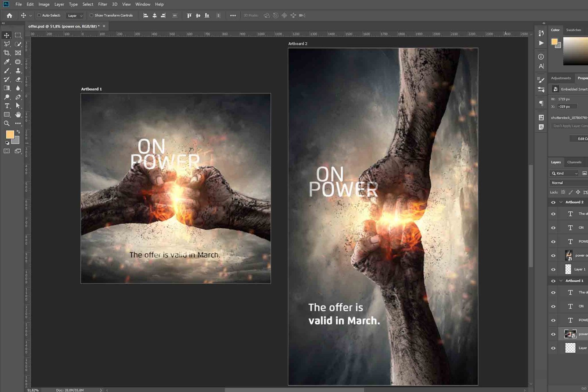This screenshot has width=588, height=392.
Task: Select the Eyedropper tool
Action: [7, 62]
